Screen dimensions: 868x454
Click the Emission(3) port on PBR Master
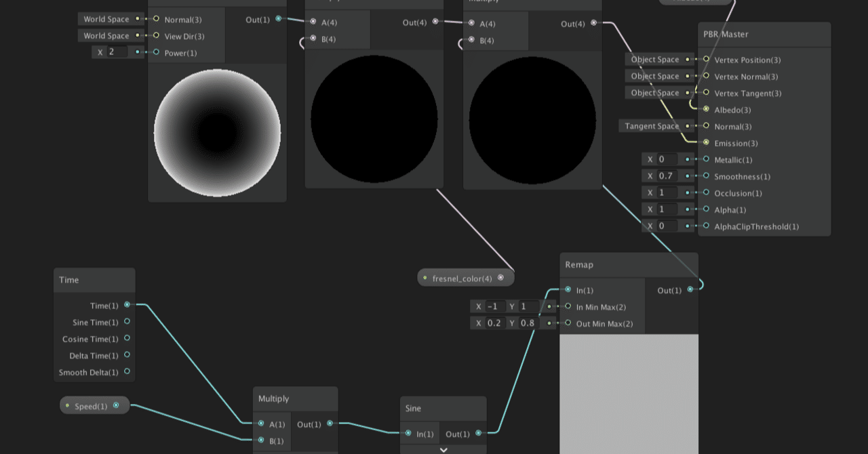(706, 143)
